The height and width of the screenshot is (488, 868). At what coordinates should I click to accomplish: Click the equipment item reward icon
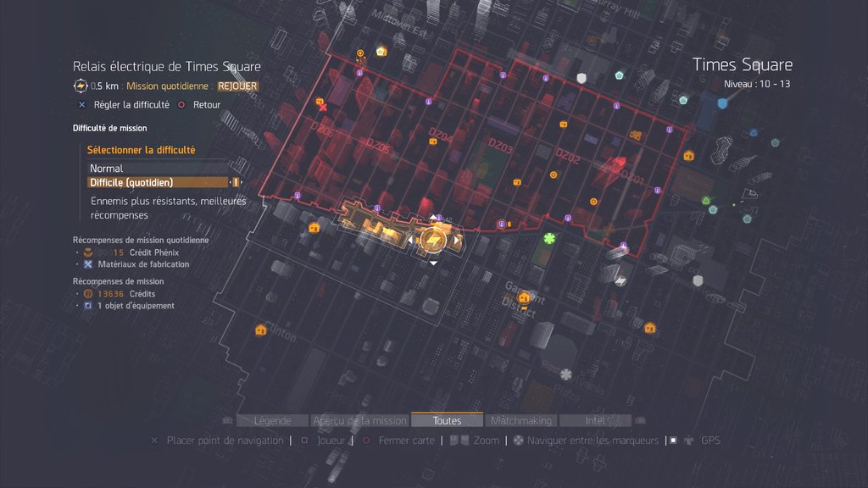tap(87, 305)
